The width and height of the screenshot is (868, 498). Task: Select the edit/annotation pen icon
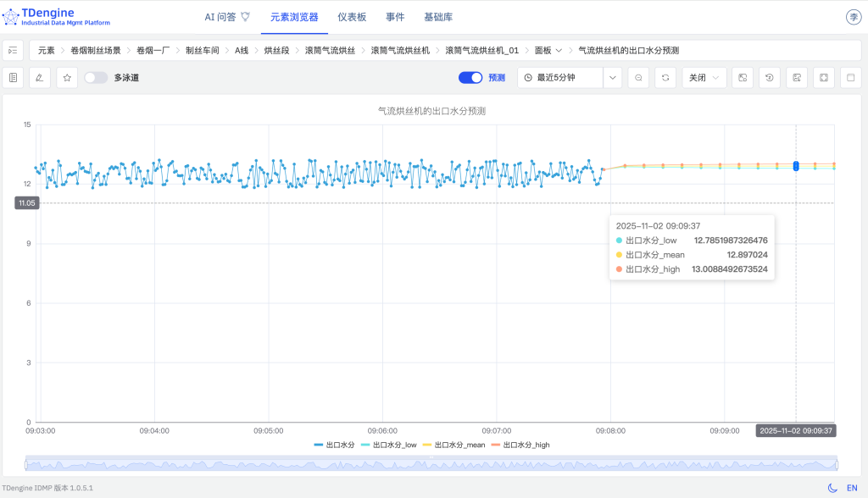[39, 77]
